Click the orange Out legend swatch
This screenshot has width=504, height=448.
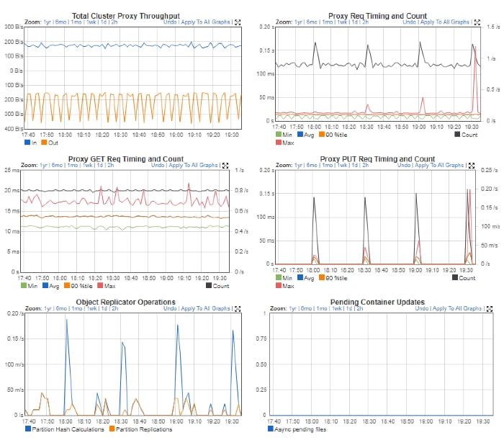point(44,142)
